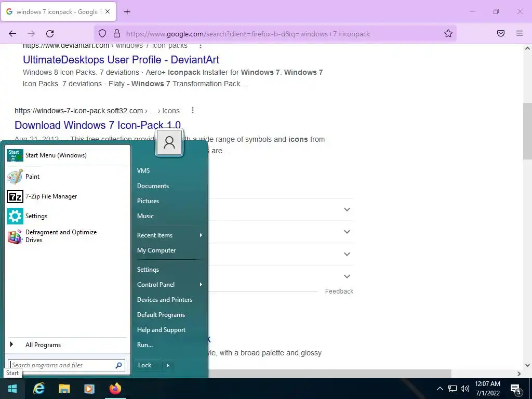Bookmark this page with the star icon
Screen dimensions: 532x399
pyautogui.click(x=448, y=33)
